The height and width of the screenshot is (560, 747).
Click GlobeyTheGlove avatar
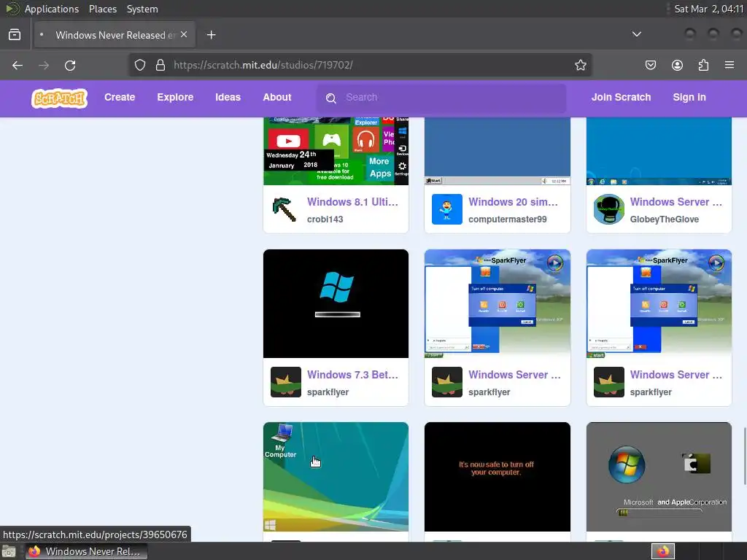[x=609, y=209]
